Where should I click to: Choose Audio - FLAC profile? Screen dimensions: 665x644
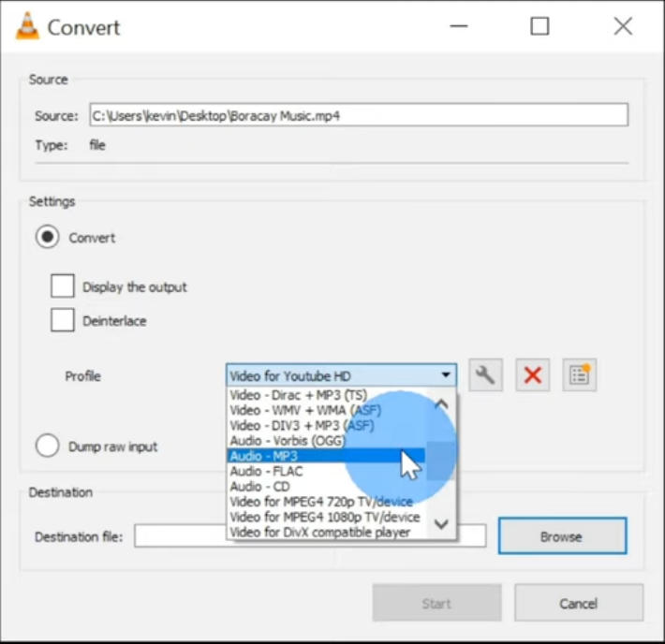tap(327, 471)
